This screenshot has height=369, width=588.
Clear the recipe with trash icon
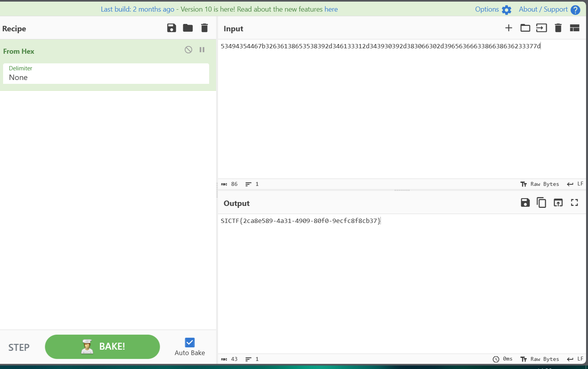tap(205, 28)
